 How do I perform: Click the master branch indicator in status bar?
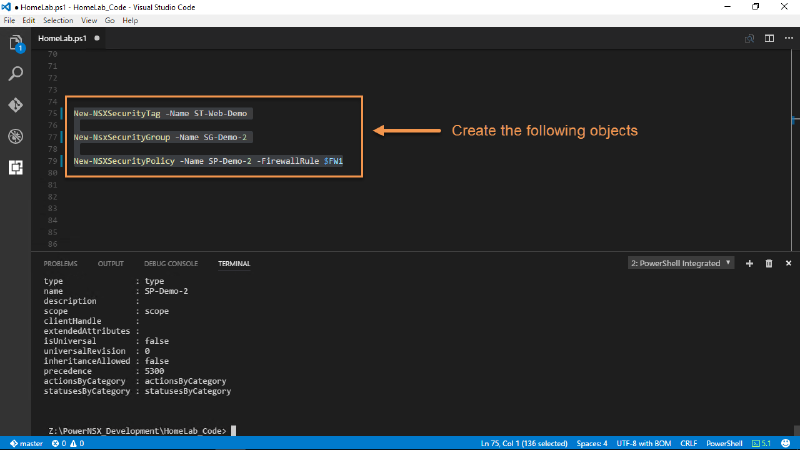click(27, 443)
